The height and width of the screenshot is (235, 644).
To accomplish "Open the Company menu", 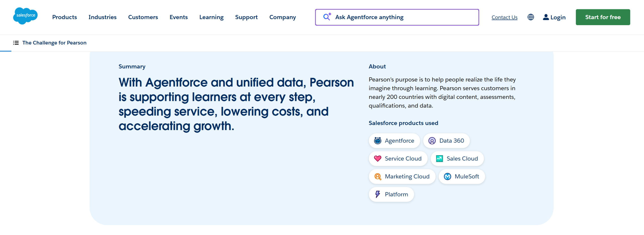I will coord(283,17).
